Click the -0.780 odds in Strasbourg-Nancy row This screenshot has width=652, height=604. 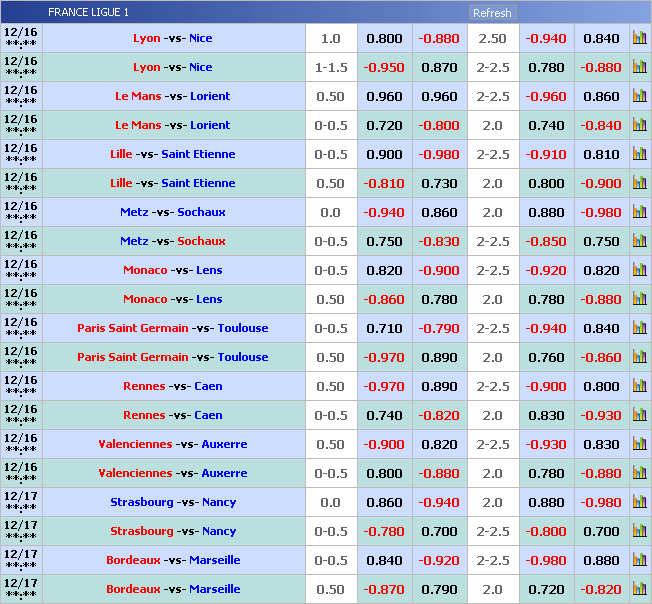pyautogui.click(x=384, y=532)
